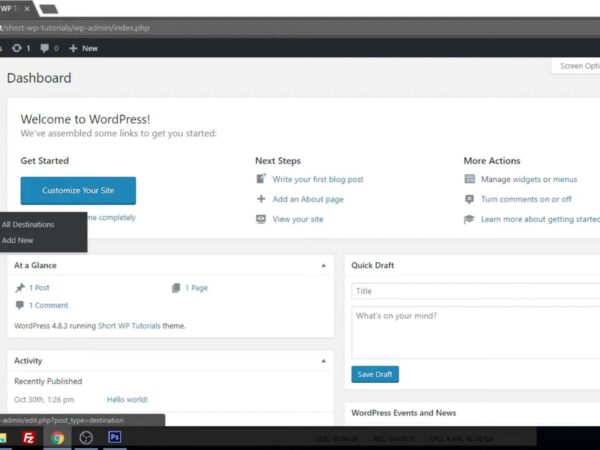Open Learn more about getting started link

click(540, 219)
